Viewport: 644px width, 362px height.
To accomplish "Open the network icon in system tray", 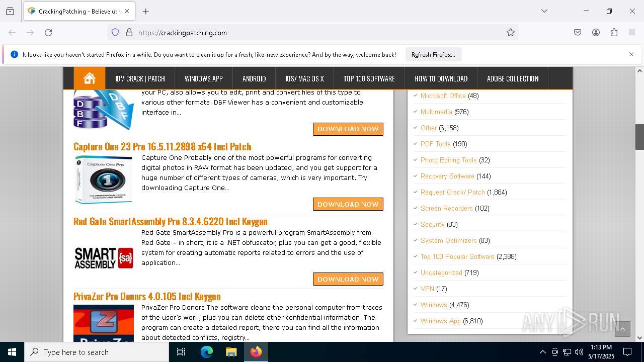I will pos(567,352).
